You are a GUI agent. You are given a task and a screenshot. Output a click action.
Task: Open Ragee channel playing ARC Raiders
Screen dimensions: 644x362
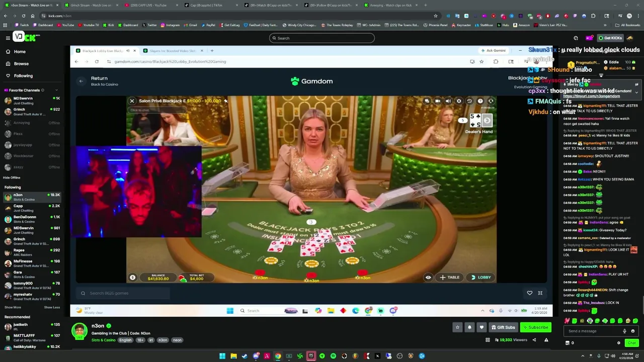[x=32, y=252]
